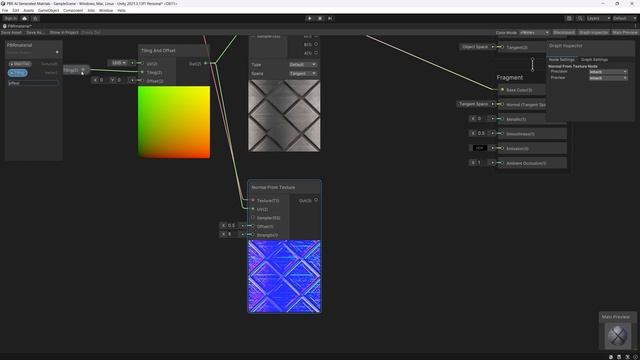
Task: Click the Pause button in the toolbar
Action: [320, 18]
